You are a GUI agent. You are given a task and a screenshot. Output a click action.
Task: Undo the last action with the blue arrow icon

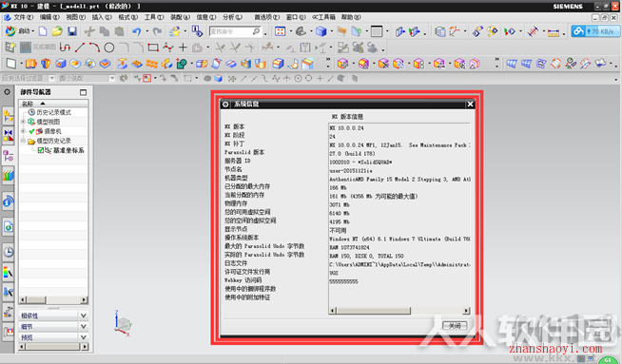pos(136,31)
